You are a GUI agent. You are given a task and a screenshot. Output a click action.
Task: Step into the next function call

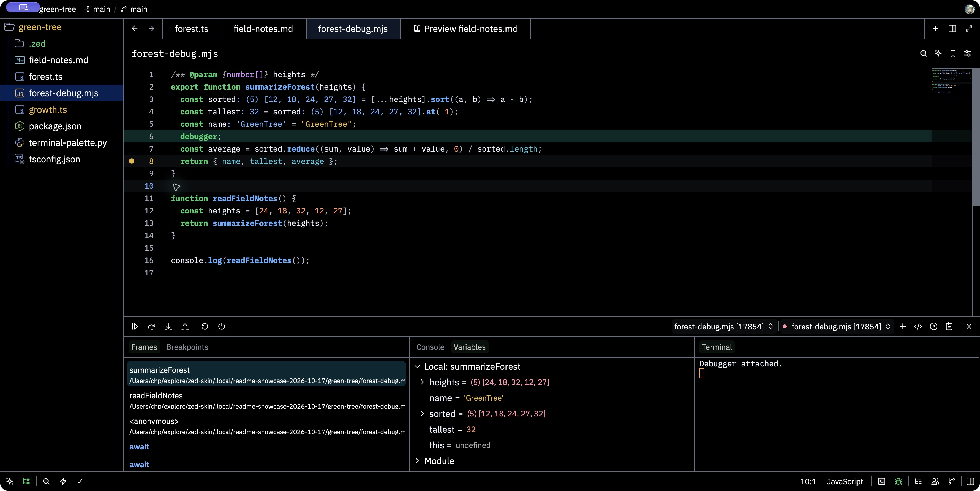tap(168, 327)
